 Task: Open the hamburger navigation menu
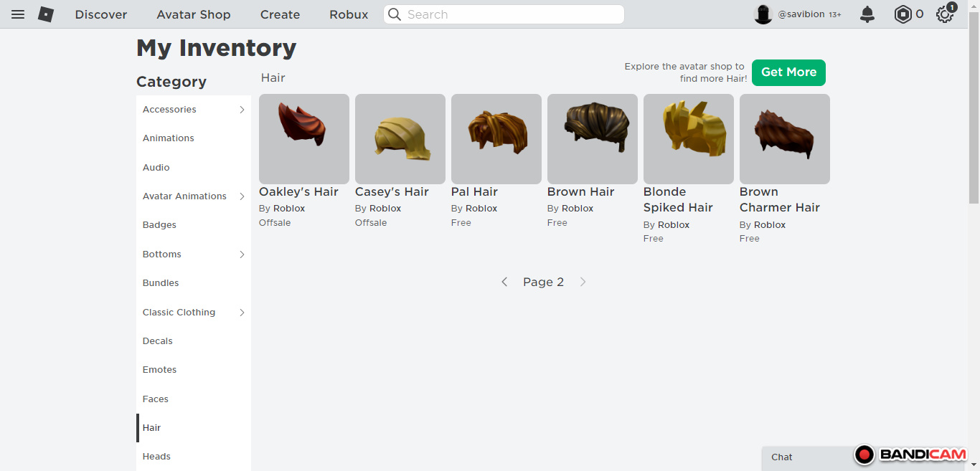click(18, 14)
